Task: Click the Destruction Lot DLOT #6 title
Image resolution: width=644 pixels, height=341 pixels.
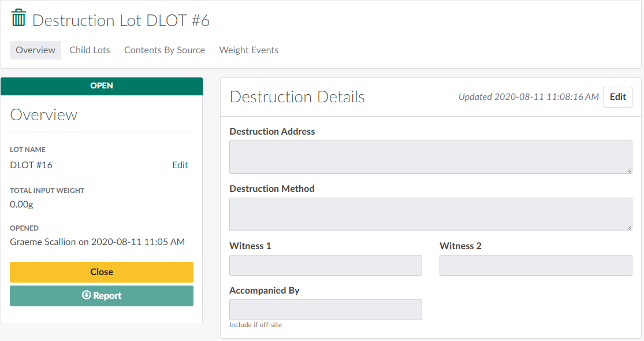Action: click(x=121, y=21)
